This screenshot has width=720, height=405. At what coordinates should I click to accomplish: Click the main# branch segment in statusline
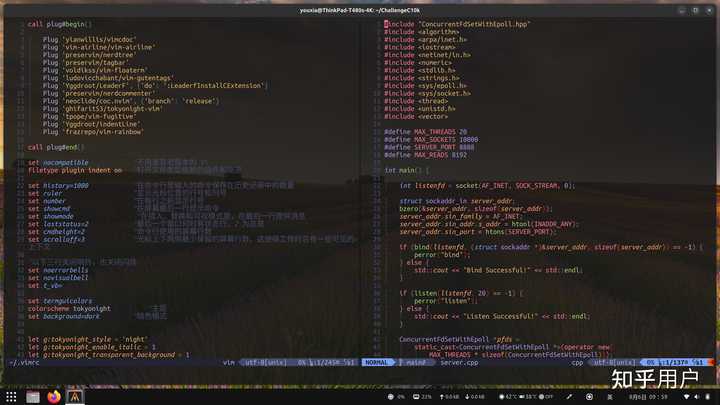(414, 362)
